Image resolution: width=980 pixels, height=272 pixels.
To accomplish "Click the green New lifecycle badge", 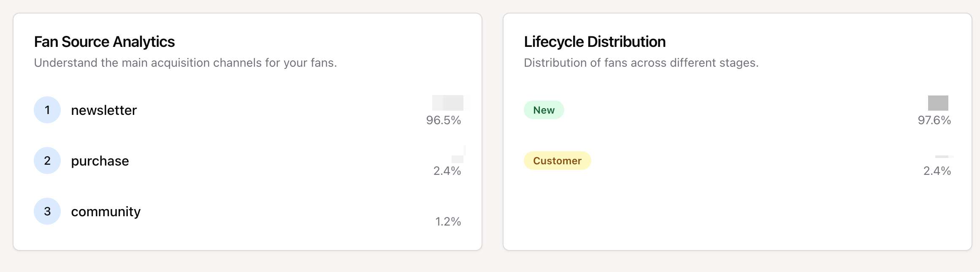I will 544,110.
